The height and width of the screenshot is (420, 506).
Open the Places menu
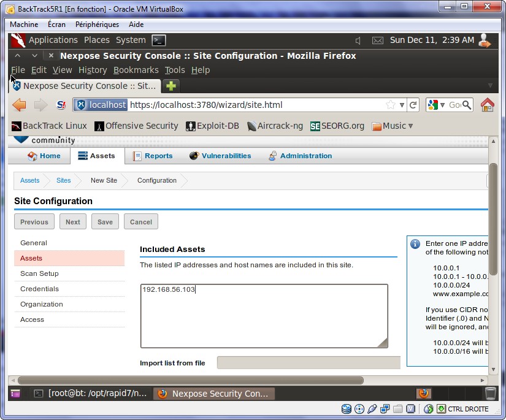point(97,40)
